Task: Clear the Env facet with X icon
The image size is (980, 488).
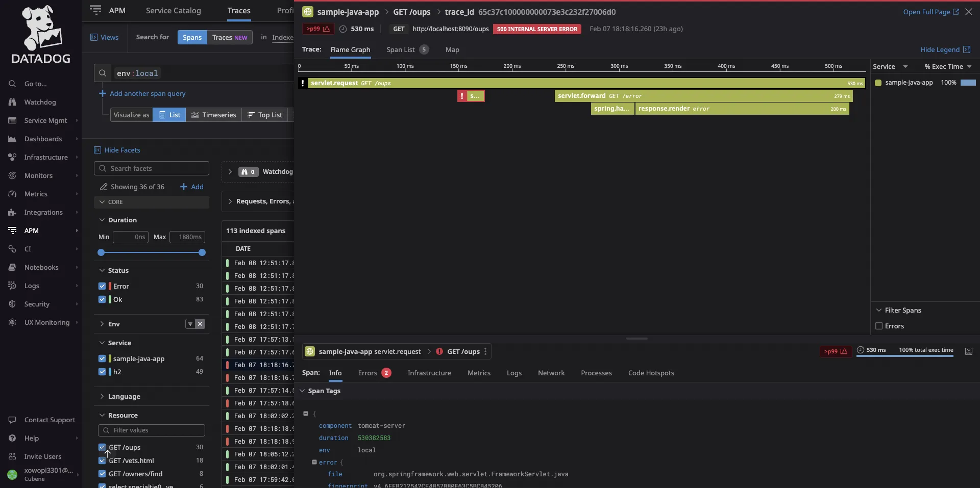Action: click(200, 324)
